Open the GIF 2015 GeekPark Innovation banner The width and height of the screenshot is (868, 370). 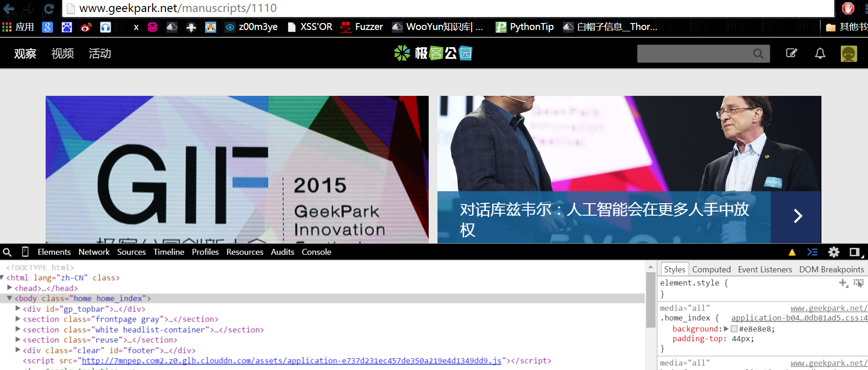click(x=237, y=169)
